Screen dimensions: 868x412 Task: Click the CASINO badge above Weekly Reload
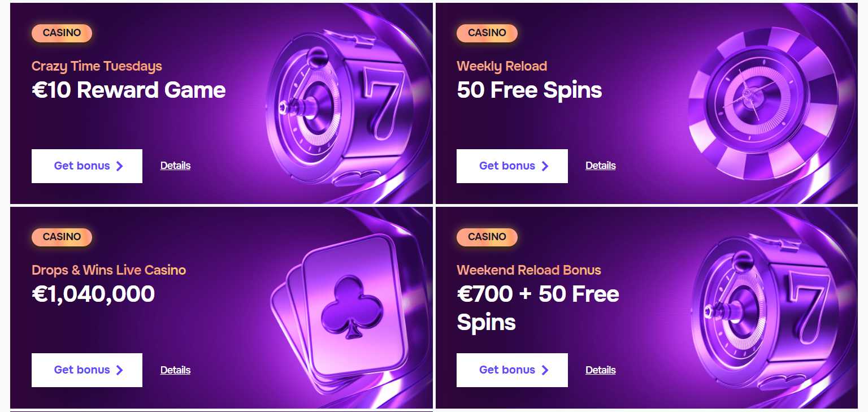[x=487, y=33]
